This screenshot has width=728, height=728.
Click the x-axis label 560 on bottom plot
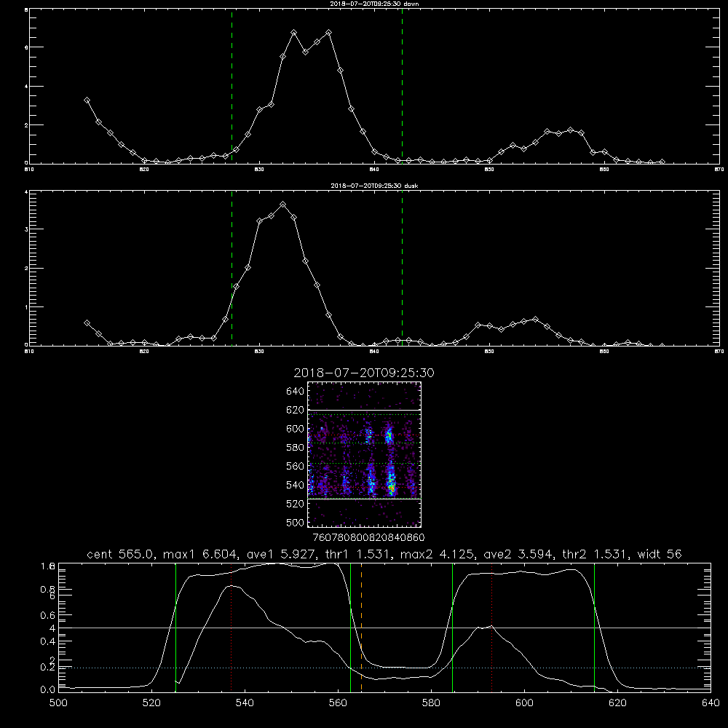pyautogui.click(x=338, y=703)
